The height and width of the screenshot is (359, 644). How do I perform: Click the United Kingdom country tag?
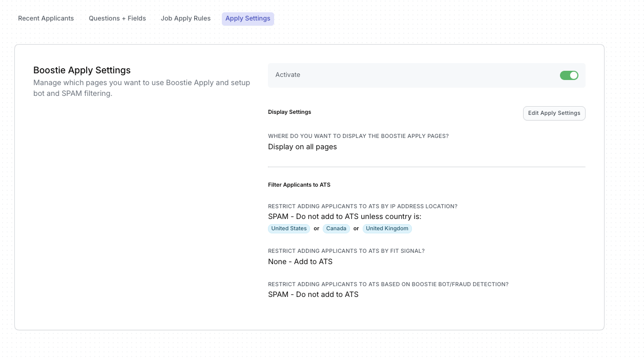coord(387,229)
